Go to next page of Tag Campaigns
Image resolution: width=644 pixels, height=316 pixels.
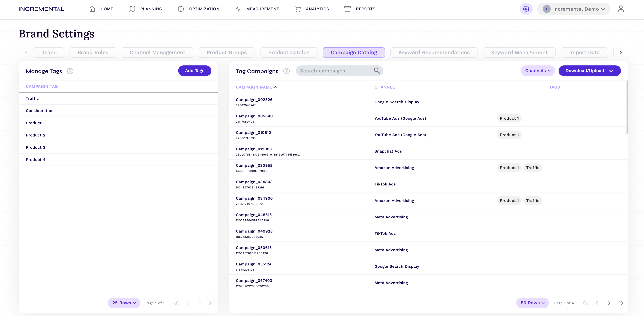pos(609,303)
